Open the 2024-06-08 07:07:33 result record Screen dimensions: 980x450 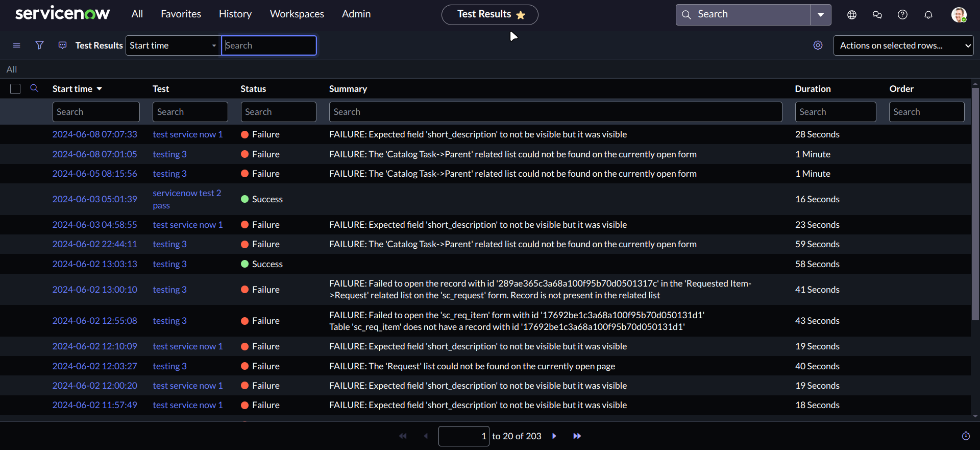pos(94,134)
